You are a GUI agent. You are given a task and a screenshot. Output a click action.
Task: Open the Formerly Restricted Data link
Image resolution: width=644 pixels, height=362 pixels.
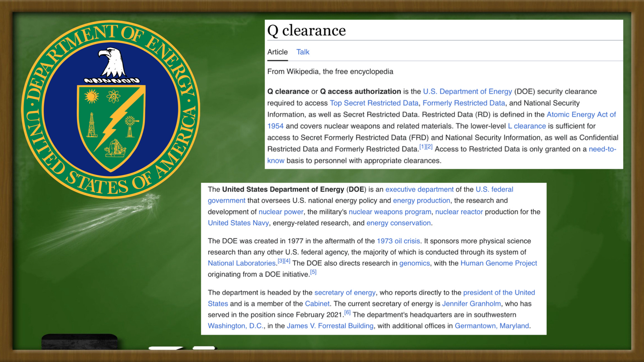point(464,103)
